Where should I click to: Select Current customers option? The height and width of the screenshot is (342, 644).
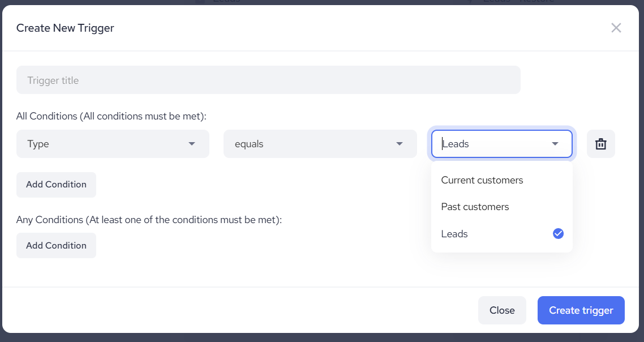tap(501, 180)
